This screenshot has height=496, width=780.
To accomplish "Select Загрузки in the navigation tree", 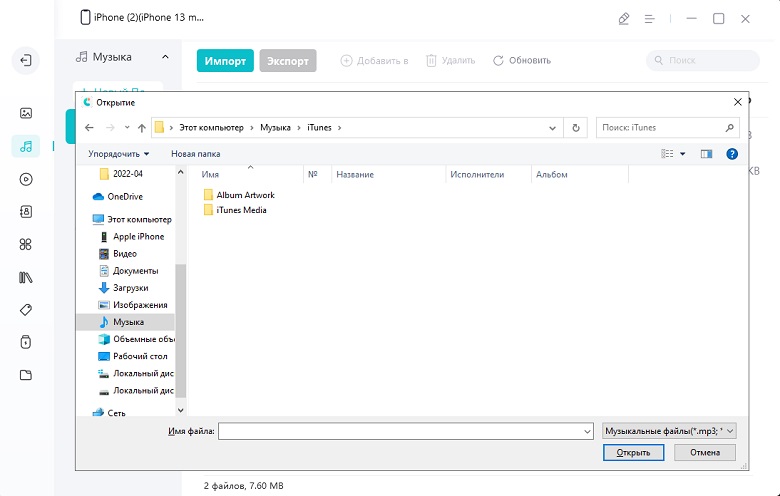I will click(x=124, y=288).
